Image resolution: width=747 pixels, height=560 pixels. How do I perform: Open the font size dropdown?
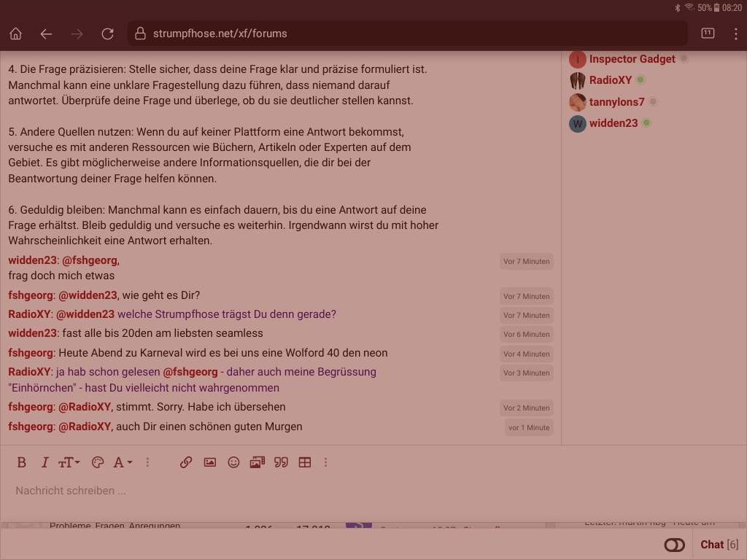(x=69, y=462)
